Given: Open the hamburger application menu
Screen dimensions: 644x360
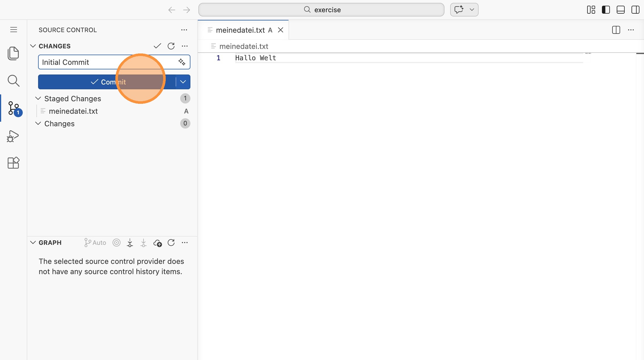Looking at the screenshot, I should pos(14,30).
